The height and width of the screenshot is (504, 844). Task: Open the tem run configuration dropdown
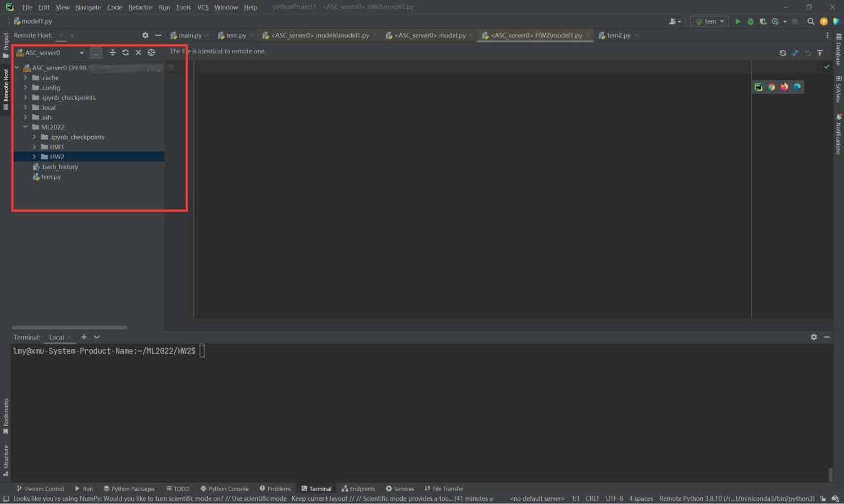[x=709, y=21]
